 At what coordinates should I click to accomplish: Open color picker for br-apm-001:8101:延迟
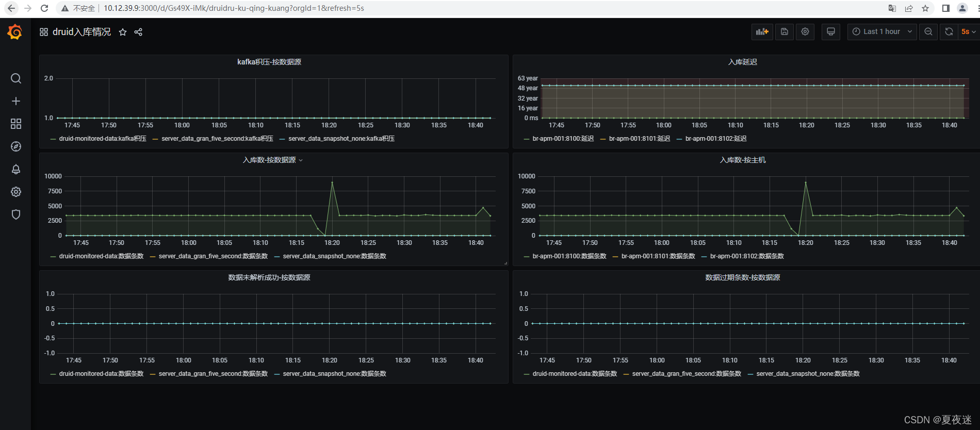point(603,139)
